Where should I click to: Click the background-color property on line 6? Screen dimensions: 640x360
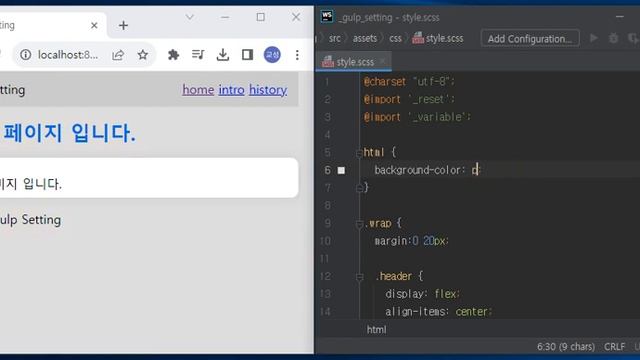417,170
